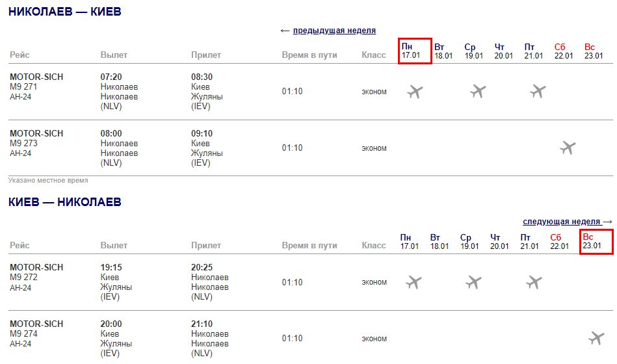
Task: Select Вт 18.01 in the top table
Action: tap(443, 51)
